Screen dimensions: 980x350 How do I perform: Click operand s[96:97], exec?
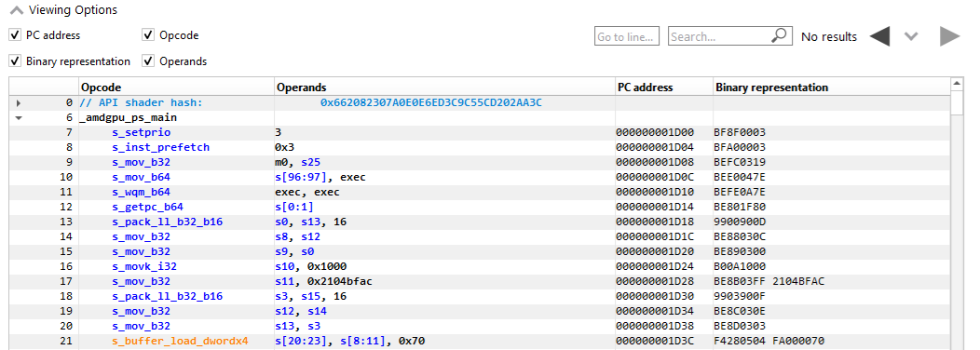click(x=320, y=178)
